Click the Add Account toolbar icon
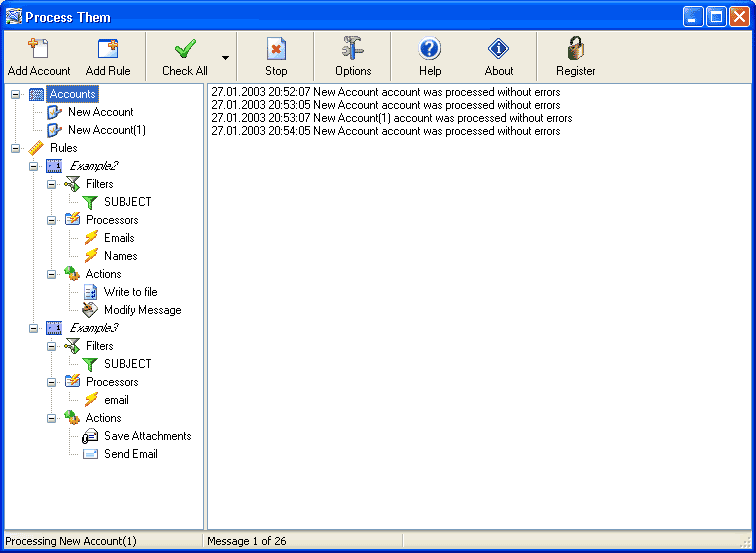The width and height of the screenshot is (756, 553). click(39, 49)
